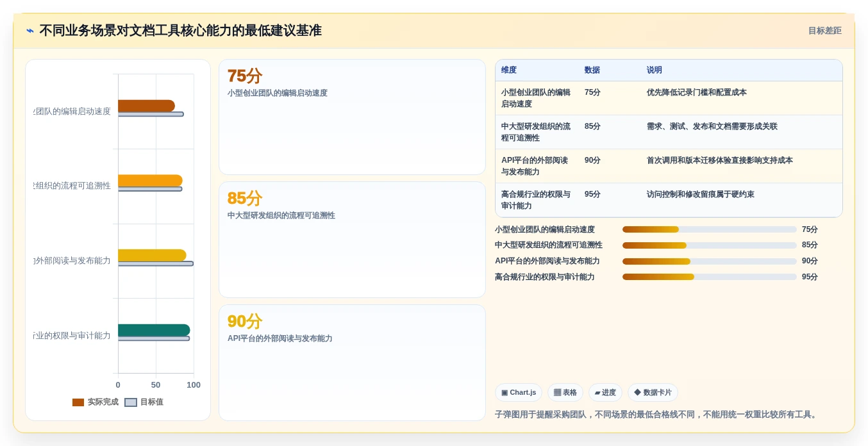Screen dimensions: 868x446
Task: Click table cell API平台的外部阅读与发布能力
Action: click(536, 166)
